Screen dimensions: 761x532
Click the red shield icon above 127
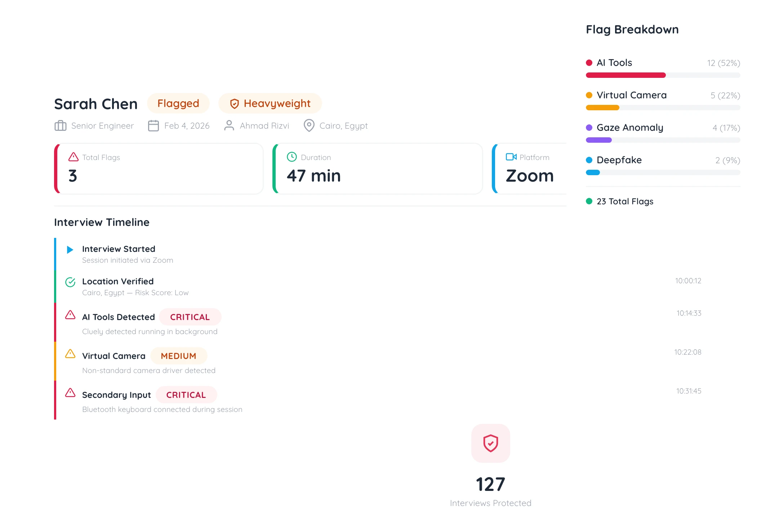tap(490, 443)
